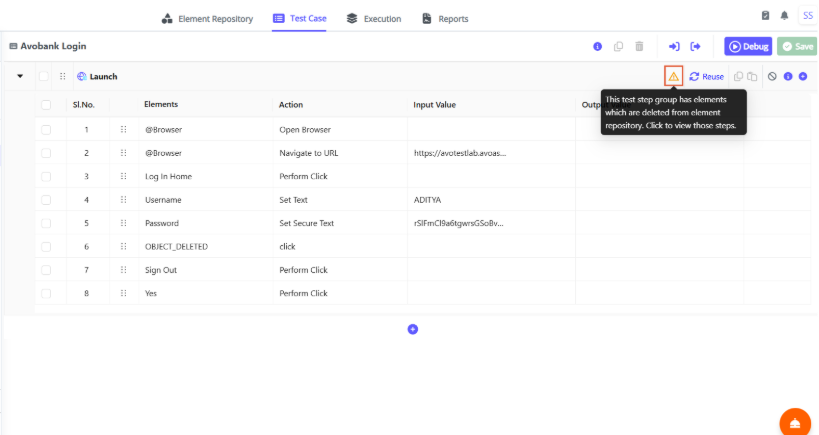
Task: Select the checkbox for OBJECT_DELETED row
Action: tap(46, 246)
